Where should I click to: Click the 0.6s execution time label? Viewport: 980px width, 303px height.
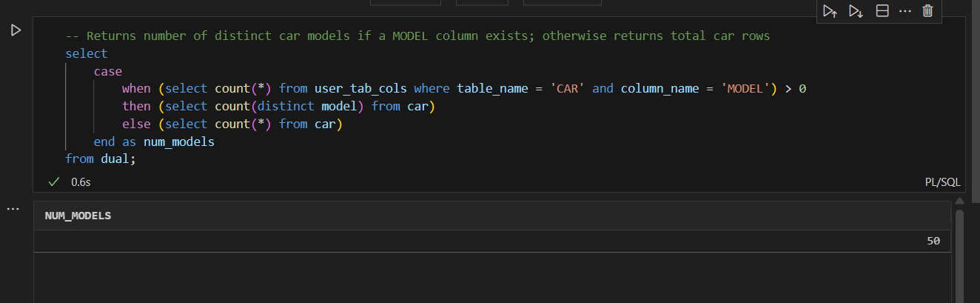tap(81, 182)
